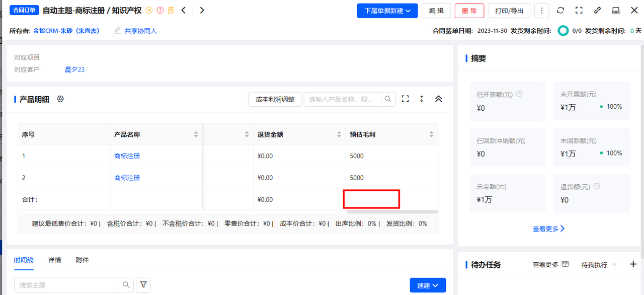The height and width of the screenshot is (295, 644).
Task: Click the 编辑 button
Action: click(436, 11)
